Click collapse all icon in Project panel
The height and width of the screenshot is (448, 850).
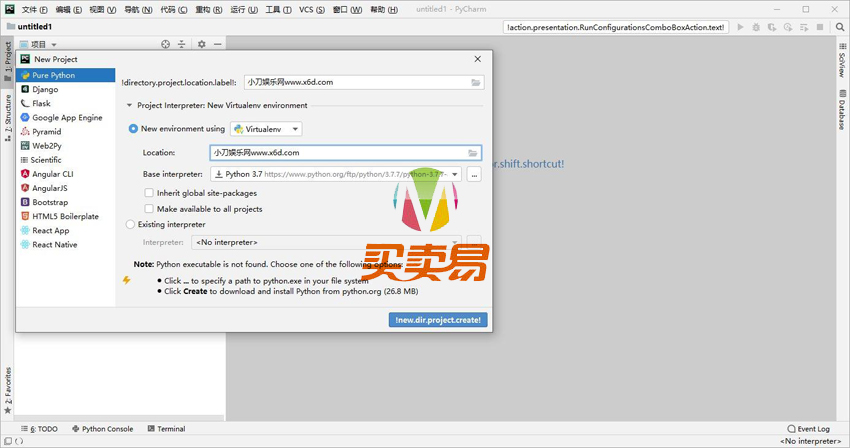(182, 44)
